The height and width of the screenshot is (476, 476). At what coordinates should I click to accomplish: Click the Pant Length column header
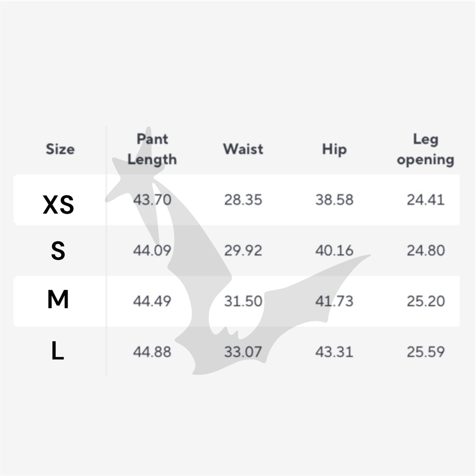tap(152, 149)
